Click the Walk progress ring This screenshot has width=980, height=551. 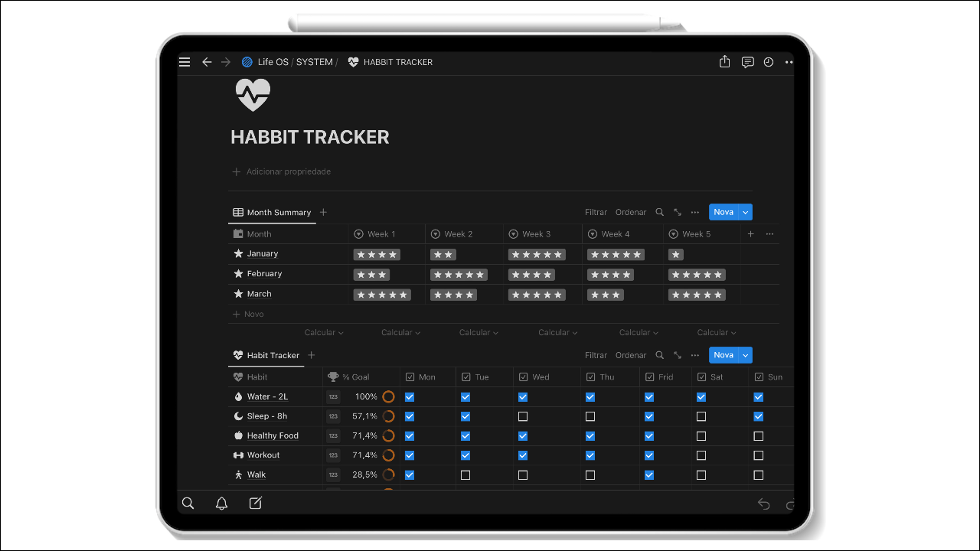[388, 475]
